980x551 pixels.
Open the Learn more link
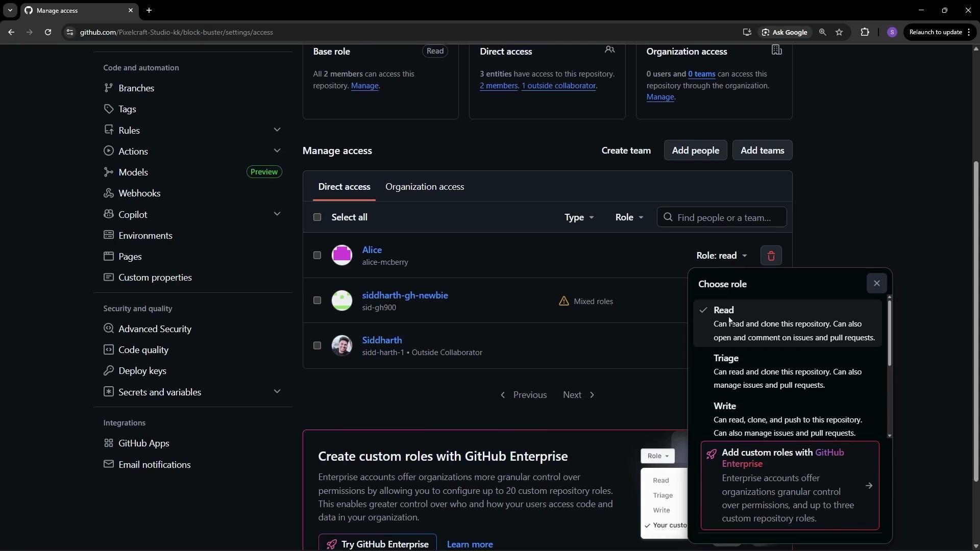coord(470,544)
